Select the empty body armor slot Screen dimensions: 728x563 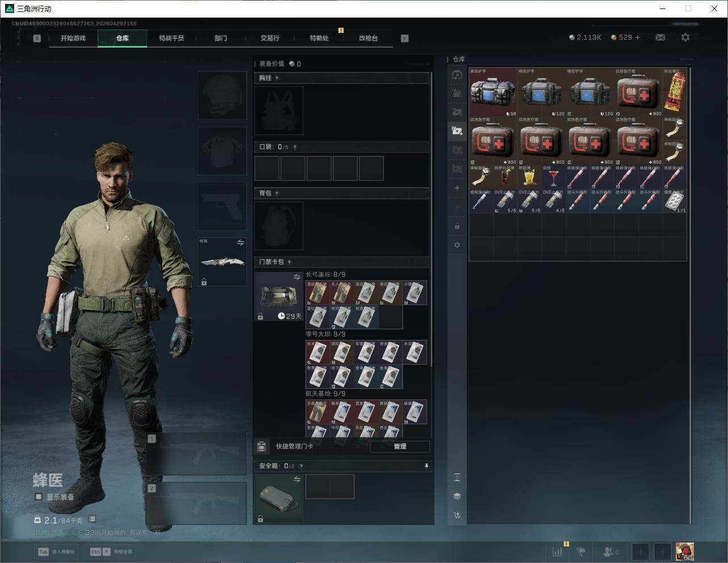(222, 151)
